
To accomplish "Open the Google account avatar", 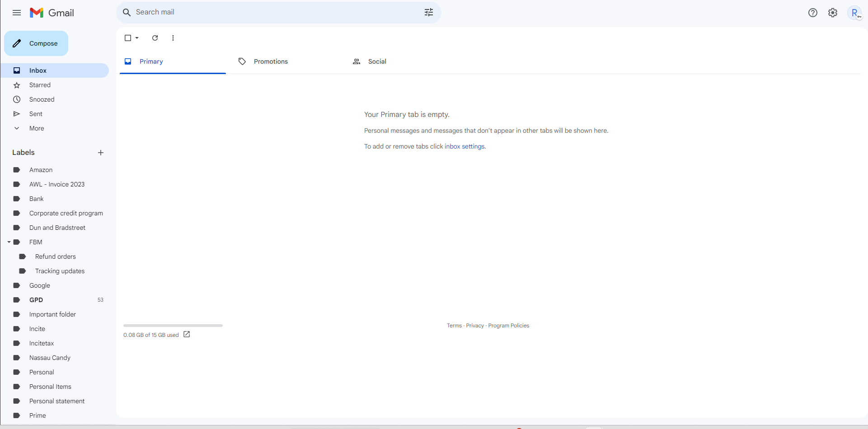I will point(855,13).
